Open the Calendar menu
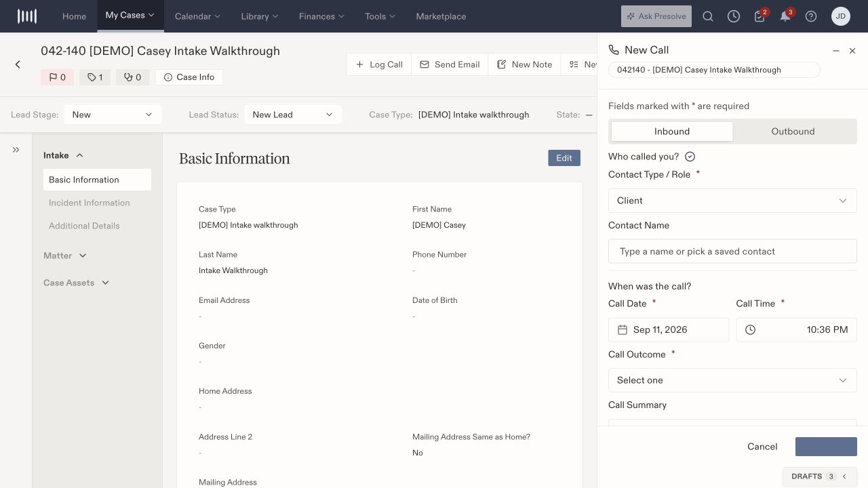This screenshot has width=868, height=488. 197,16
